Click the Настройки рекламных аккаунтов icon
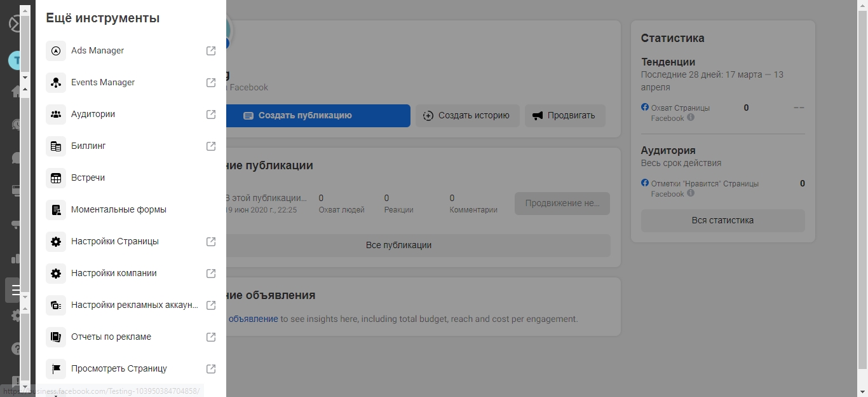Image resolution: width=868 pixels, height=397 pixels. pyautogui.click(x=56, y=305)
